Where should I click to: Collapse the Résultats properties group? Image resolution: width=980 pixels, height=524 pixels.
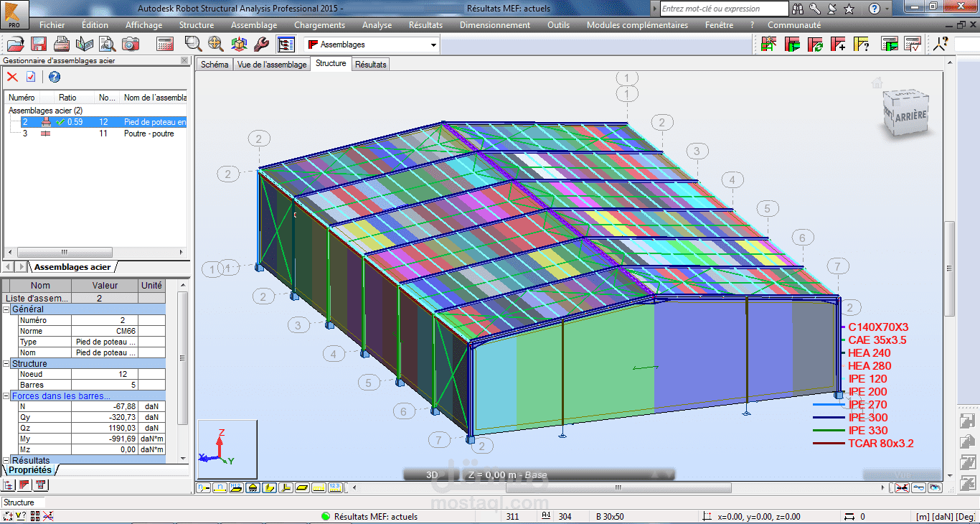tap(6, 460)
